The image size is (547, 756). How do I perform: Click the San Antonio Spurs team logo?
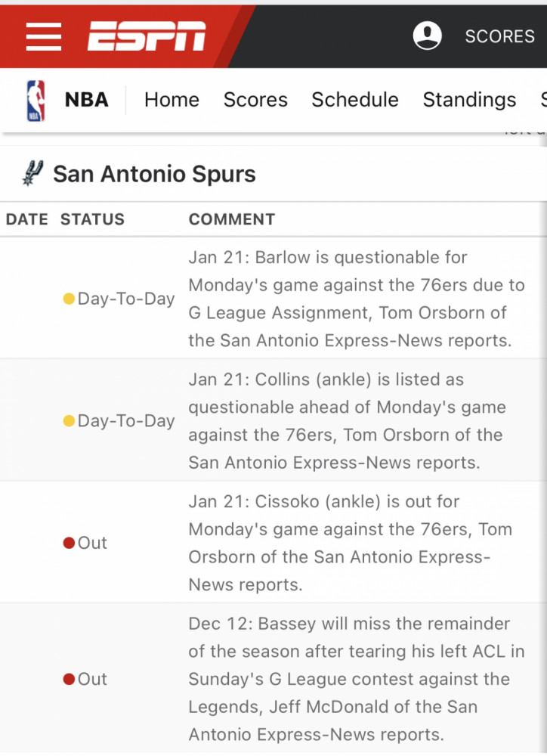[x=32, y=174]
